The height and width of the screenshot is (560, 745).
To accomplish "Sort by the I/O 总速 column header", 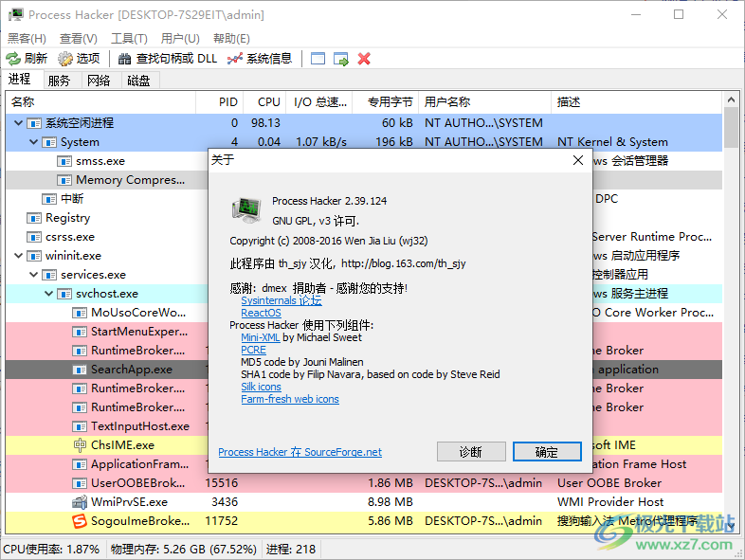I will pyautogui.click(x=319, y=102).
